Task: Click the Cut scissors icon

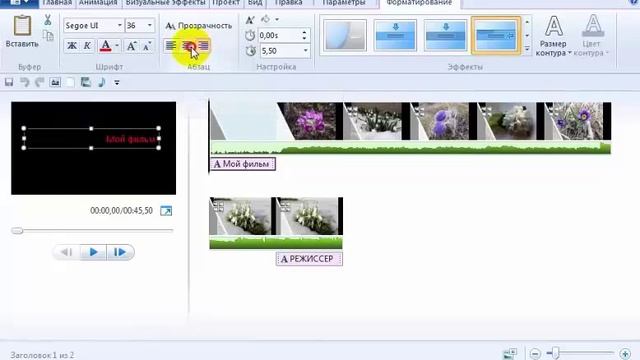Action: [x=48, y=20]
